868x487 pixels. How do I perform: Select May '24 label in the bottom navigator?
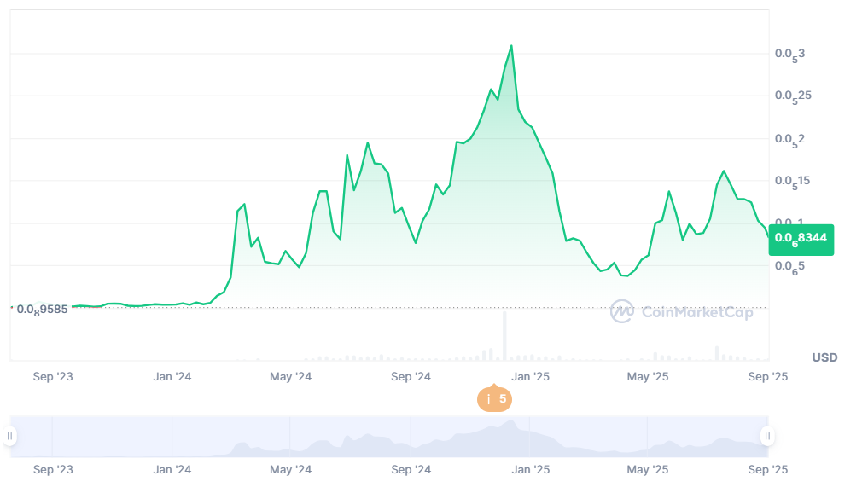pos(291,469)
